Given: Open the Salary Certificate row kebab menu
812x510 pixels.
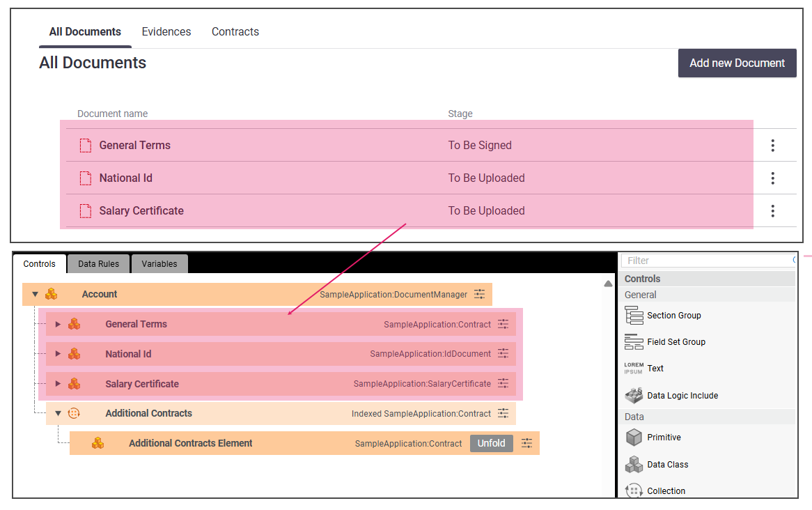Looking at the screenshot, I should pyautogui.click(x=772, y=211).
